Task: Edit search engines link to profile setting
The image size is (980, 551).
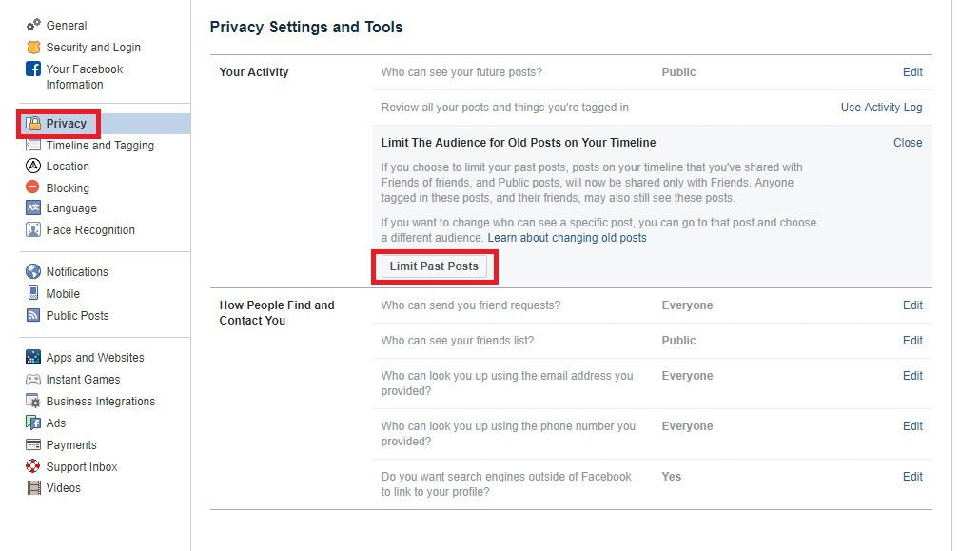Action: tap(912, 477)
